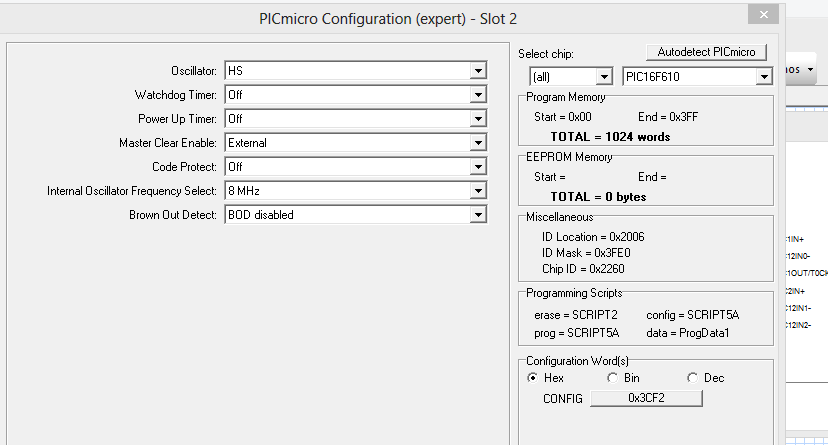828x445 pixels.
Task: Open the Code Protect dropdown
Action: click(x=478, y=167)
